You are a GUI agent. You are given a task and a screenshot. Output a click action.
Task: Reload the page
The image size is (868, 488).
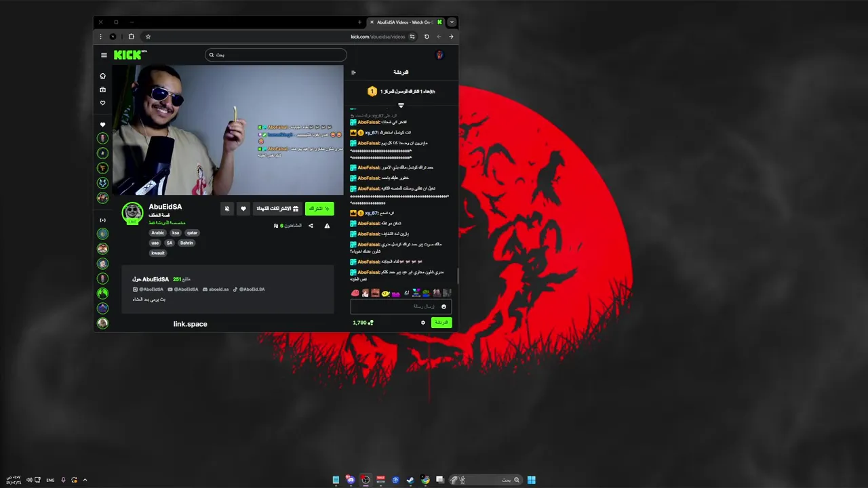427,37
